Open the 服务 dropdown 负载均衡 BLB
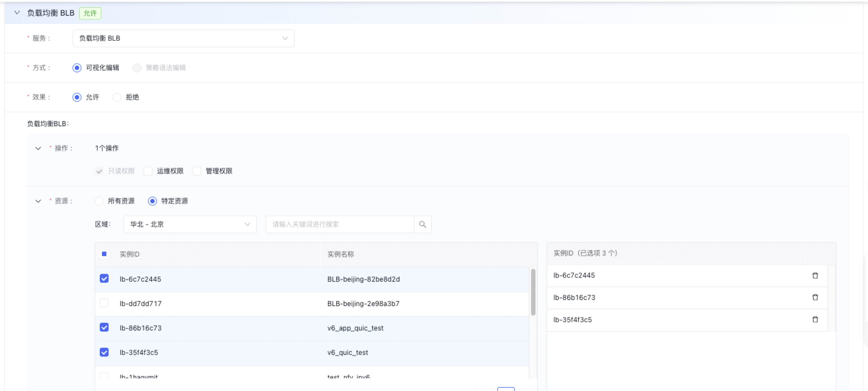This screenshot has width=868, height=391. [x=183, y=38]
